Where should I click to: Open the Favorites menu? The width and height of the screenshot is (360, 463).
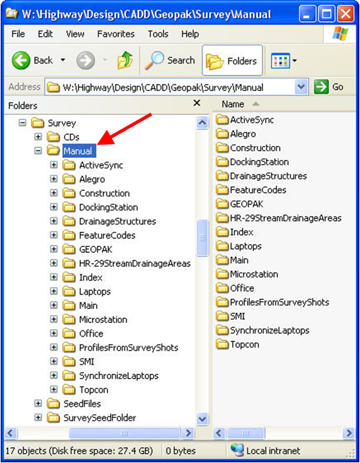116,34
